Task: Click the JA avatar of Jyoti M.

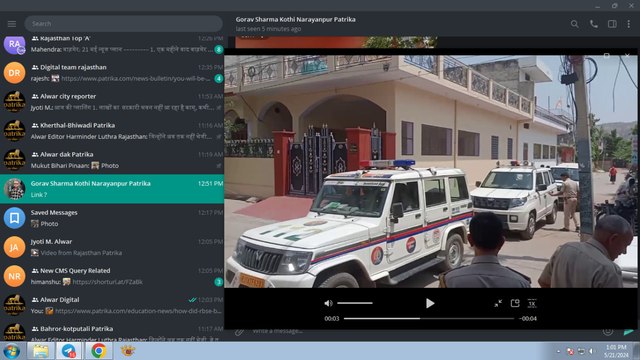Action: coord(14,247)
